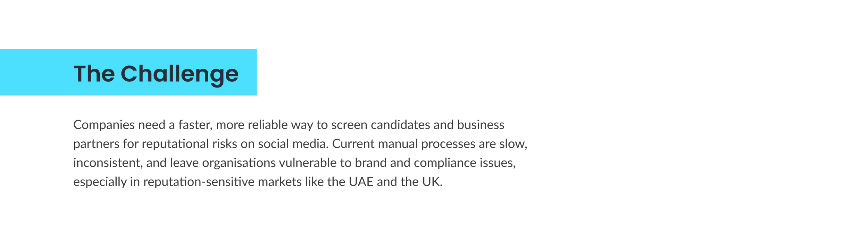The width and height of the screenshot is (868, 248).
Task: Click the word "UK" ending the paragraph
Action: pyautogui.click(x=432, y=182)
